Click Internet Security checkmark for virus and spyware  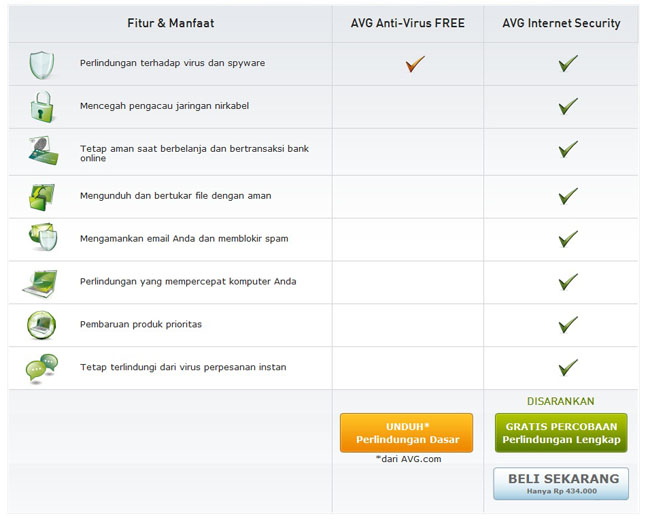pos(568,64)
